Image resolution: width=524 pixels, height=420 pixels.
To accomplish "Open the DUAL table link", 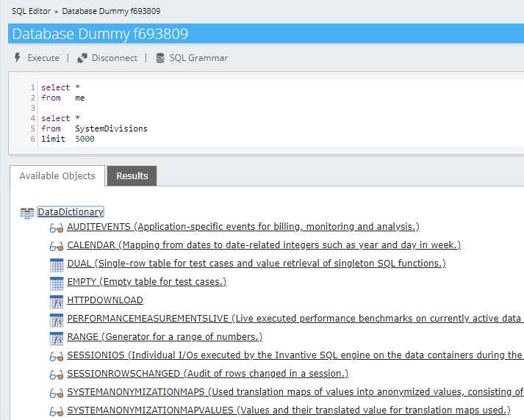I will coord(256,264).
